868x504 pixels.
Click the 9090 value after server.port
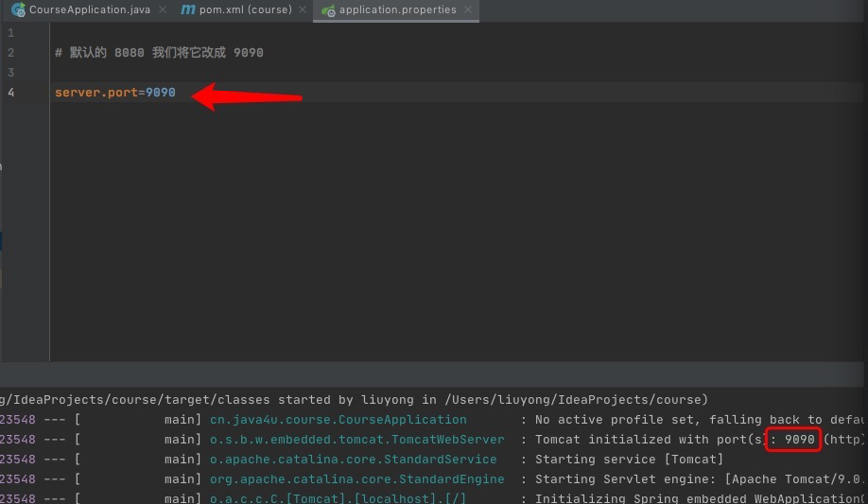tap(161, 93)
